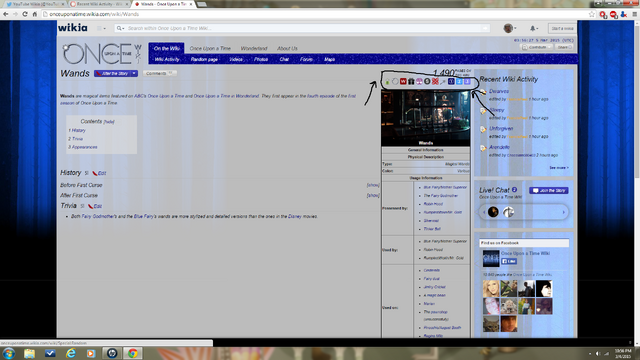Screen dimensions: 640x360
Task: Open the user avatar menu dropdown
Action: click(510, 28)
